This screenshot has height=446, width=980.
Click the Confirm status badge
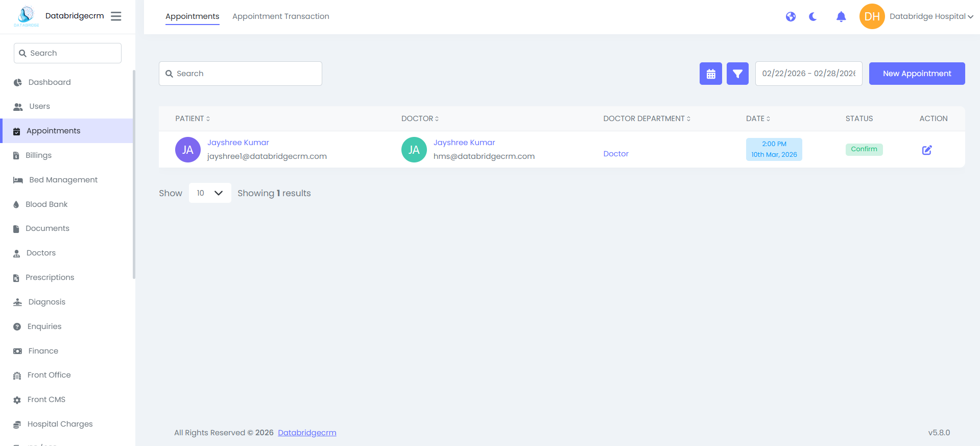pos(864,149)
